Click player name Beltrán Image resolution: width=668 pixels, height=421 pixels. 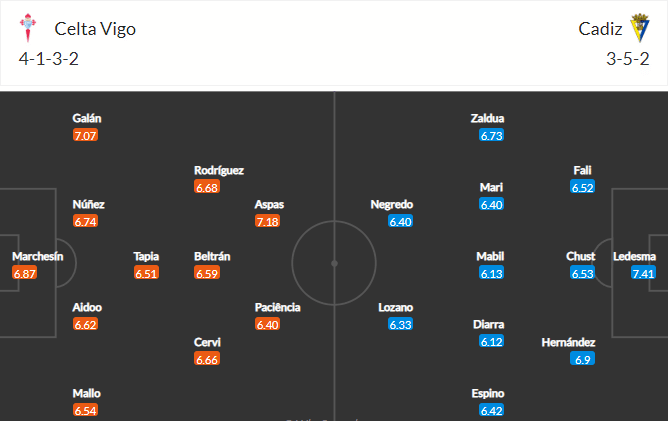tap(212, 256)
